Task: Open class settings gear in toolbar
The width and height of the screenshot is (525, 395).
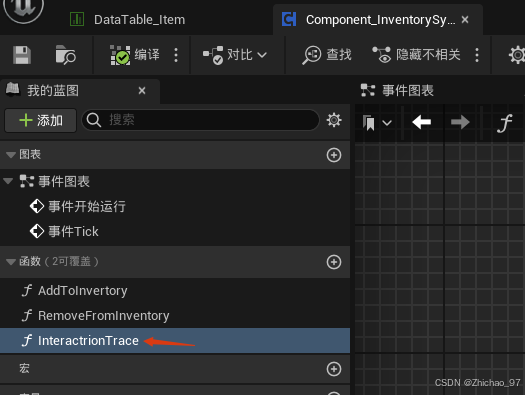Action: [517, 55]
